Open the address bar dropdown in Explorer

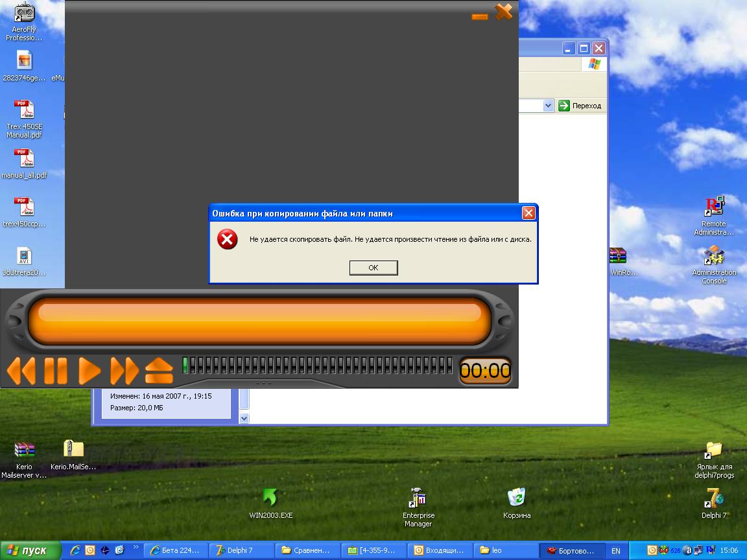pos(548,106)
